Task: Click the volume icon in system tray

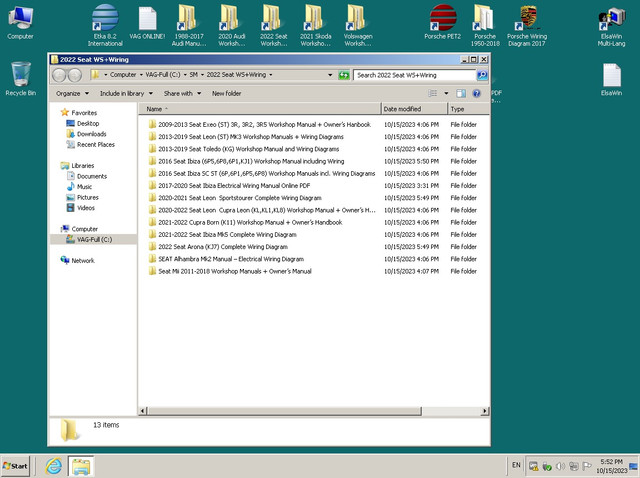Action: tap(560, 466)
